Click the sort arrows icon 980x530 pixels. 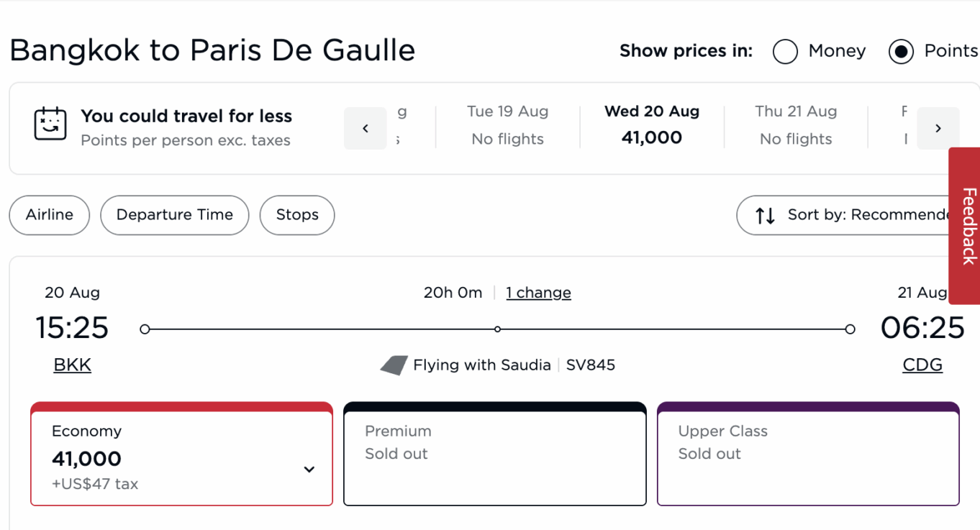[765, 215]
